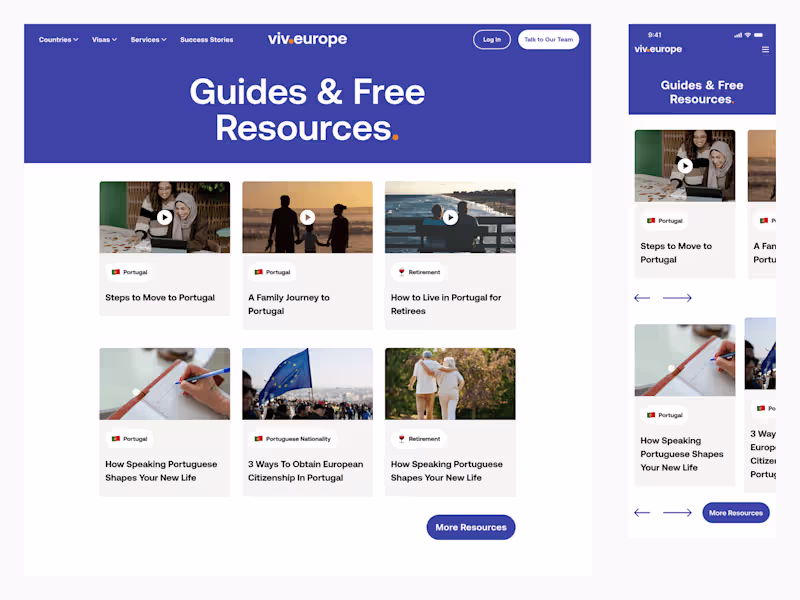This screenshot has height=600, width=800.
Task: Click the Portuguese Nationality tag
Action: (293, 439)
